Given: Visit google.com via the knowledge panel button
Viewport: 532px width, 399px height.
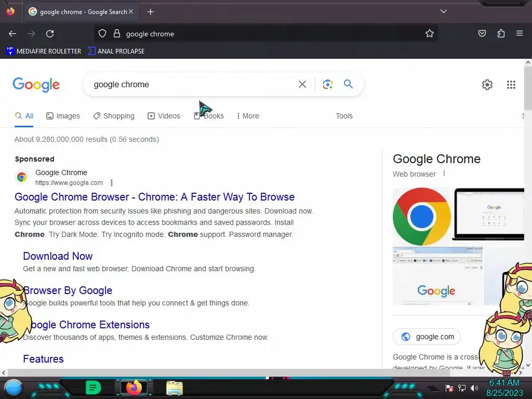Looking at the screenshot, I should [x=427, y=337].
